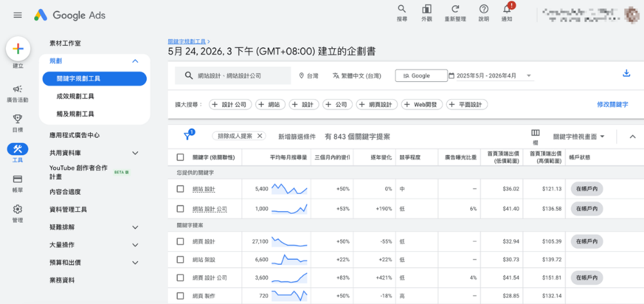The width and height of the screenshot is (644, 304).
Task: Expand 疑難排解 section
Action: (x=135, y=227)
